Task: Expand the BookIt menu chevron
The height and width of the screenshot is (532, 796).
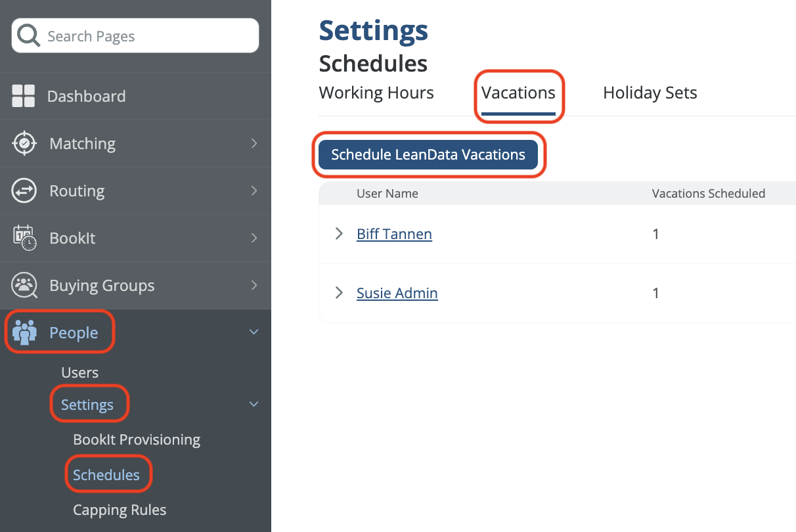Action: (x=254, y=238)
